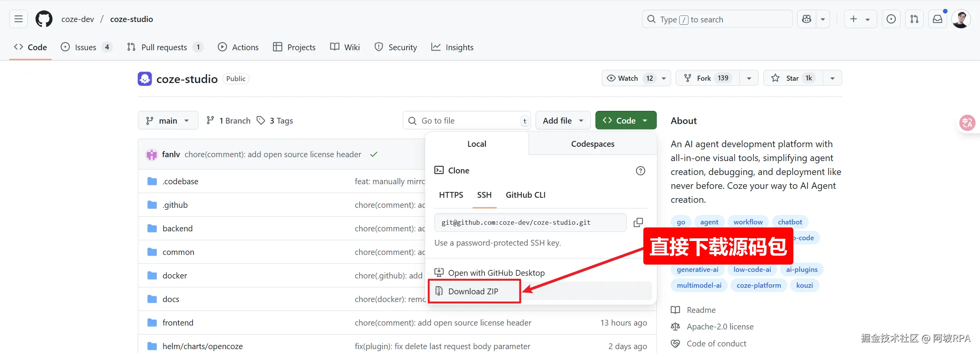Open the helm/charts/opencoze folder
The image size is (980, 353).
[203, 346]
